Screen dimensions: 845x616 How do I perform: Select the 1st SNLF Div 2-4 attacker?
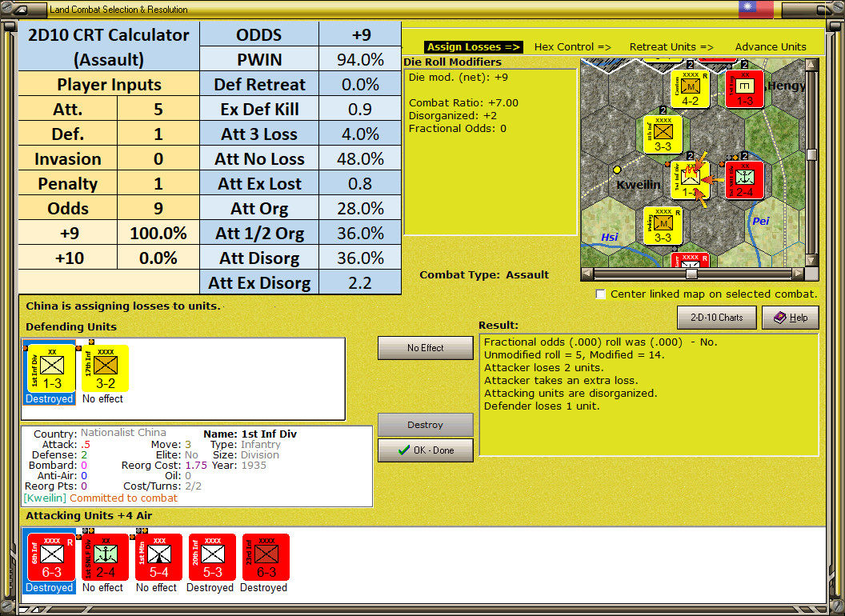coord(105,558)
